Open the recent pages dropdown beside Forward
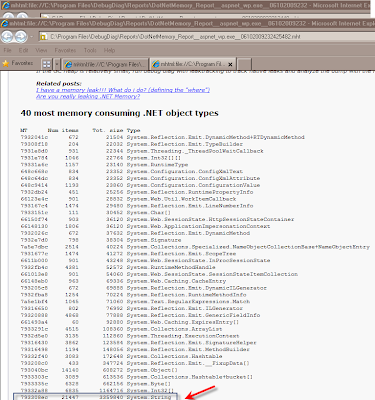375x400 pixels. [x=31, y=37]
